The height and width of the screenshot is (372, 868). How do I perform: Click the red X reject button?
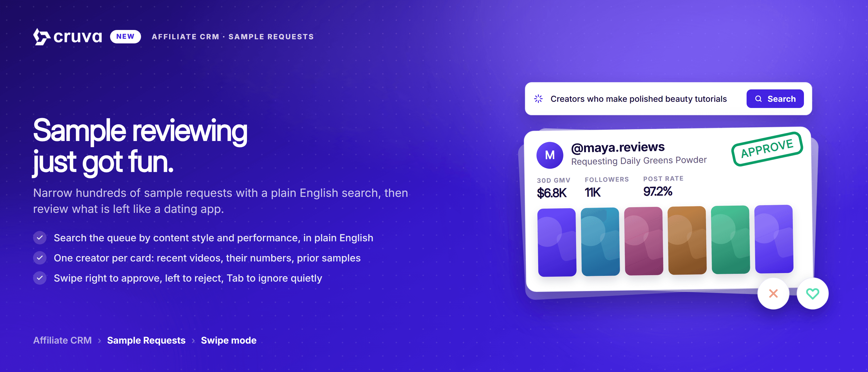tap(773, 293)
